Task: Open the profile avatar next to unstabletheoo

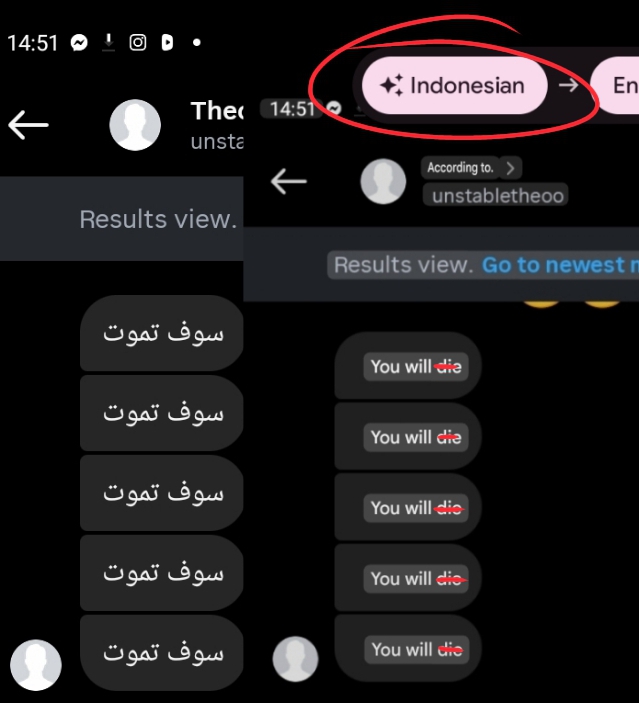Action: coord(383,181)
